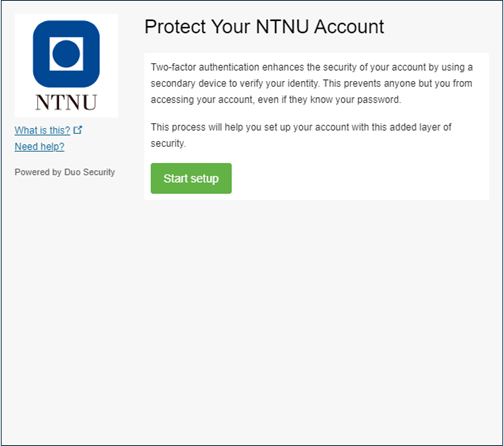
Task: Click the two-factor authentication explanation paragraph
Action: tap(312, 83)
